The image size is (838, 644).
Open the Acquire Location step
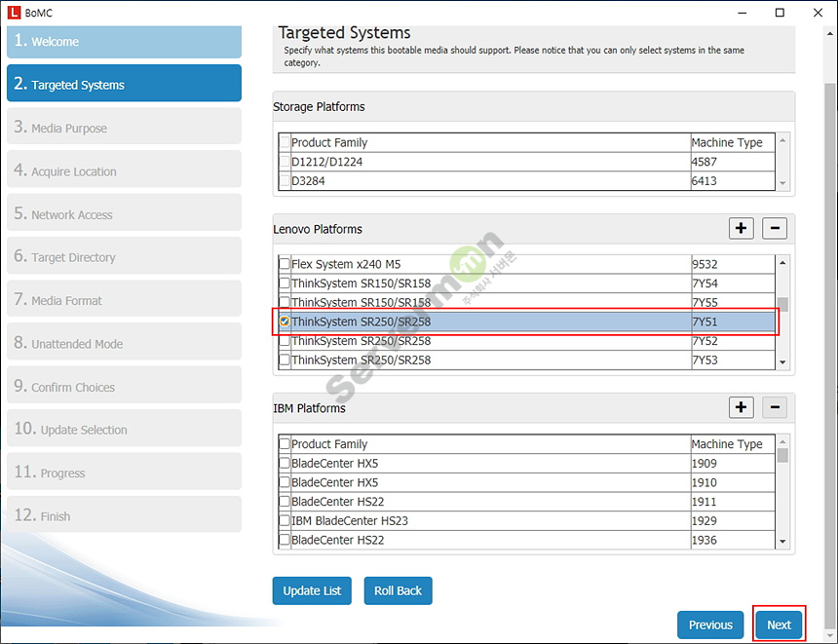[x=124, y=170]
